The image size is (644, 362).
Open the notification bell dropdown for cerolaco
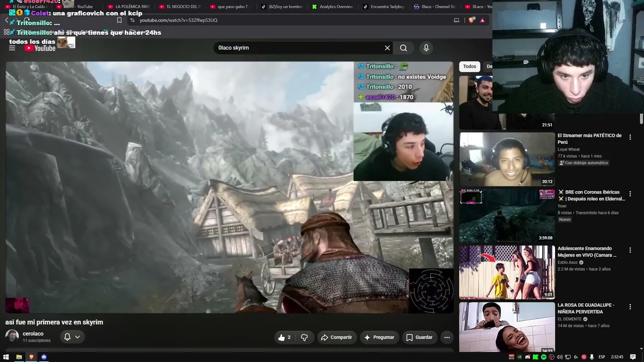pyautogui.click(x=72, y=337)
